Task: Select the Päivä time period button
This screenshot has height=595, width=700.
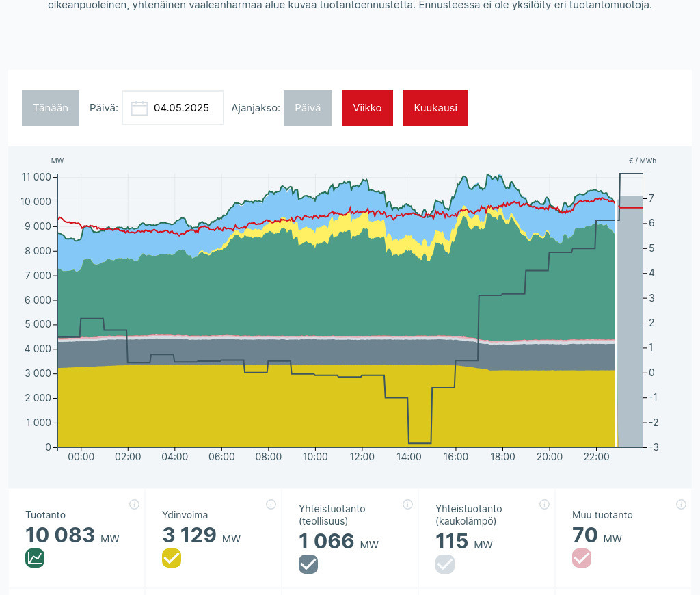Action: click(308, 108)
